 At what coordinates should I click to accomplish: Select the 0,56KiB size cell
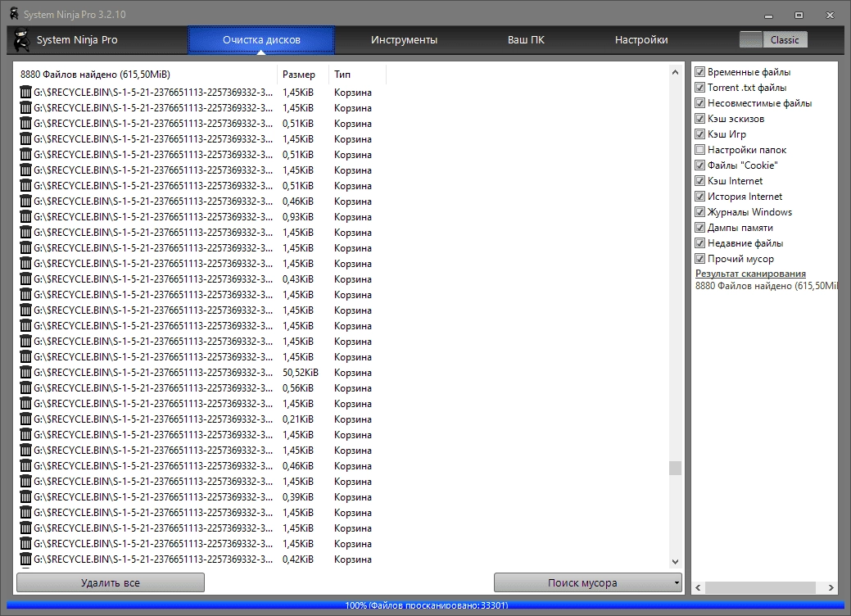click(x=298, y=388)
